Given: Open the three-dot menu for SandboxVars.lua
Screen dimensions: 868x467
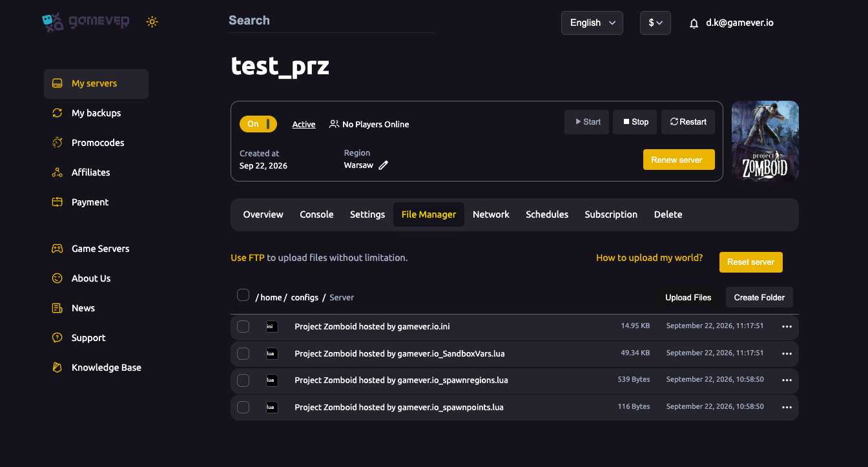Looking at the screenshot, I should point(787,354).
